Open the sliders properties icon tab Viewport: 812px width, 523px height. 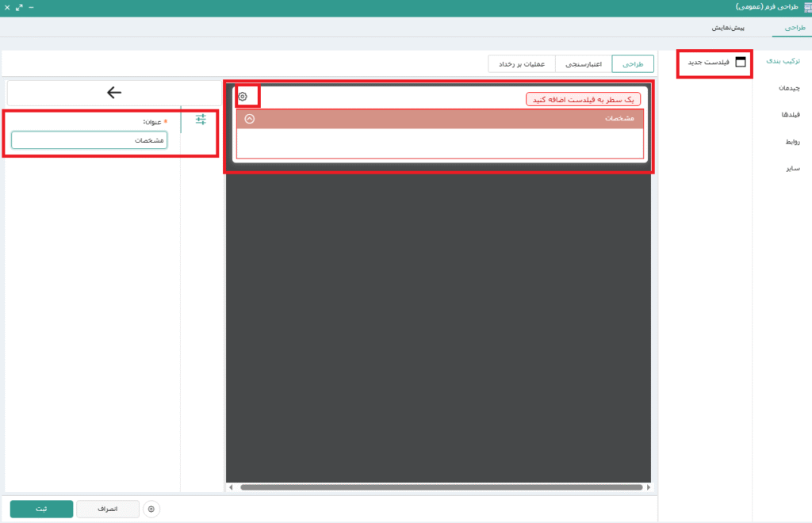201,119
